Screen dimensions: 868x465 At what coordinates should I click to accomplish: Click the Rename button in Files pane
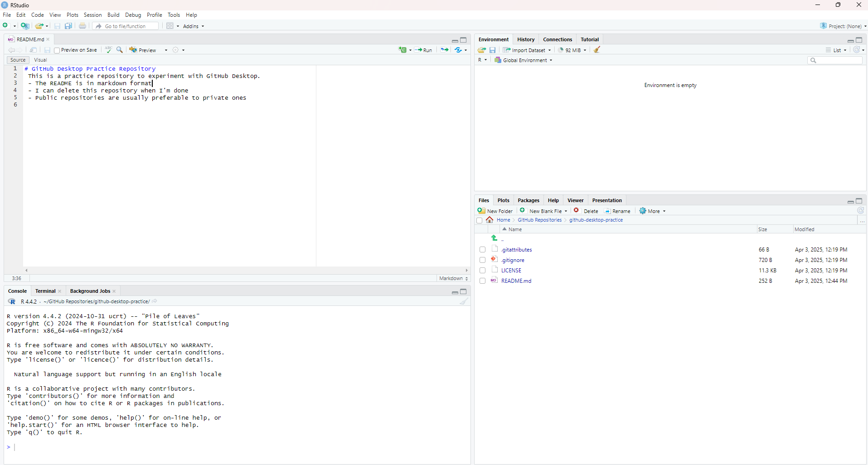617,211
